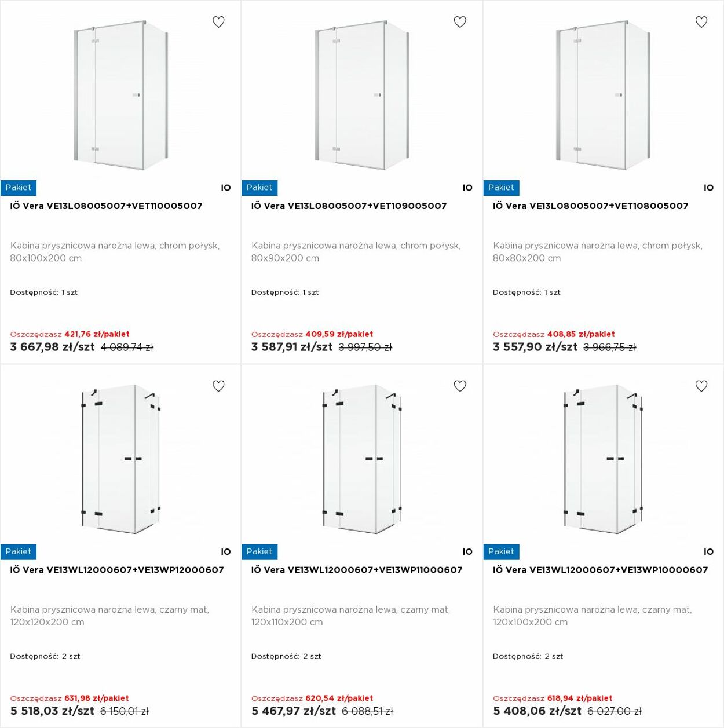View chrome 80x80x200 shower cabin image
The height and width of the screenshot is (728, 724).
point(603,96)
